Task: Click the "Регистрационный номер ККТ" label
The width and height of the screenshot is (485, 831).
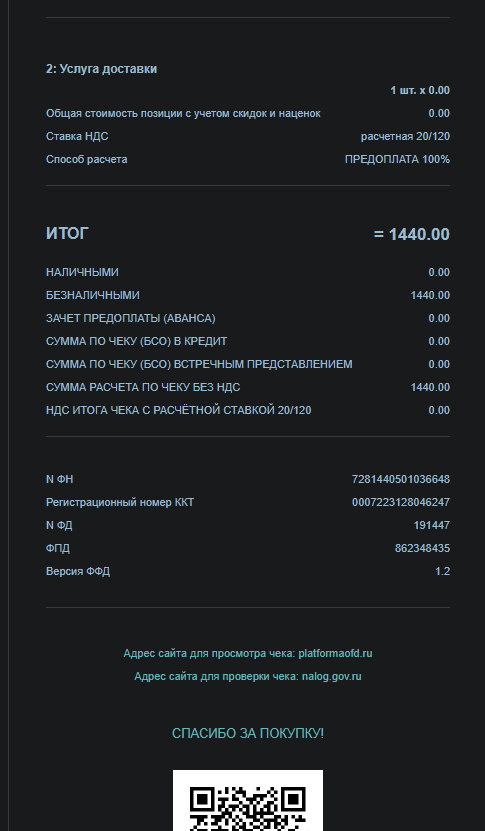Action: (x=120, y=502)
